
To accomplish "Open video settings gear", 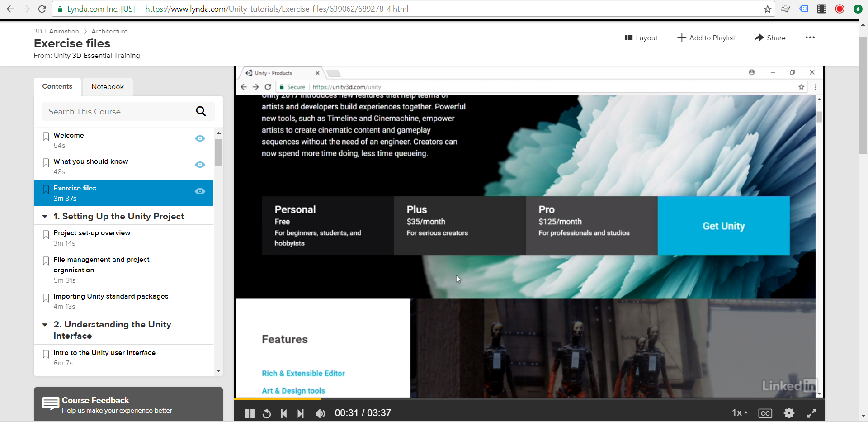I will pyautogui.click(x=789, y=413).
